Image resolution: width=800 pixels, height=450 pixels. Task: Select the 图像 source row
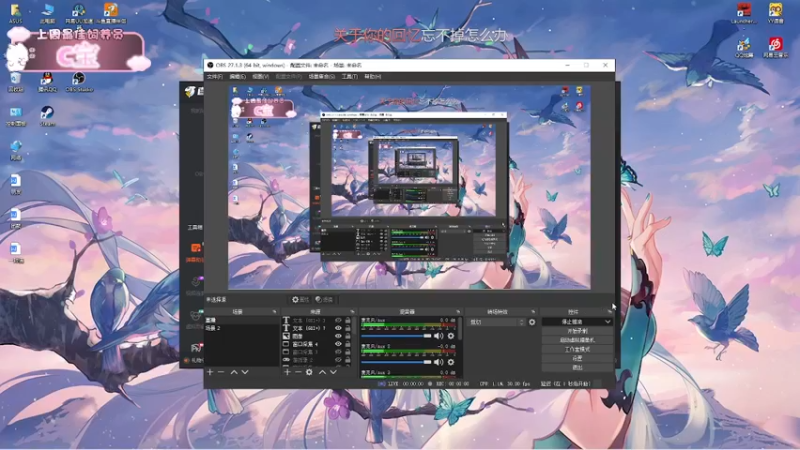[317, 336]
